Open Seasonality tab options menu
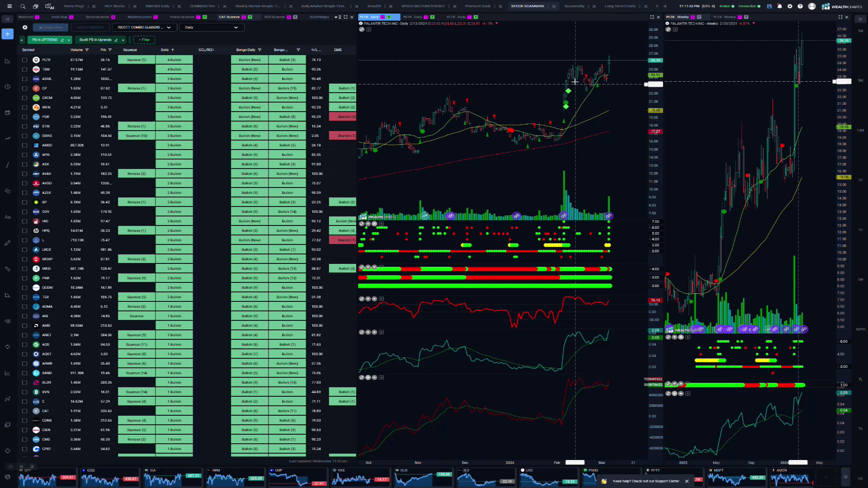The height and width of the screenshot is (488, 868). click(588, 6)
